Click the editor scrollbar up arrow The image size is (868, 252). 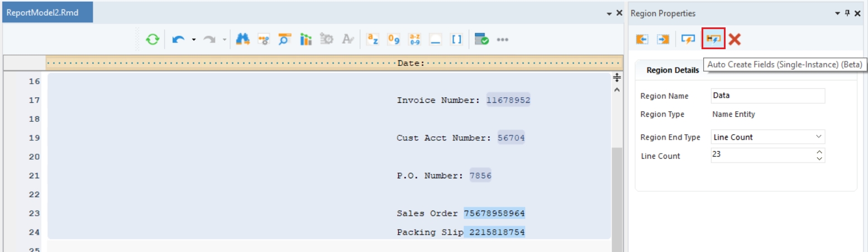(x=617, y=89)
